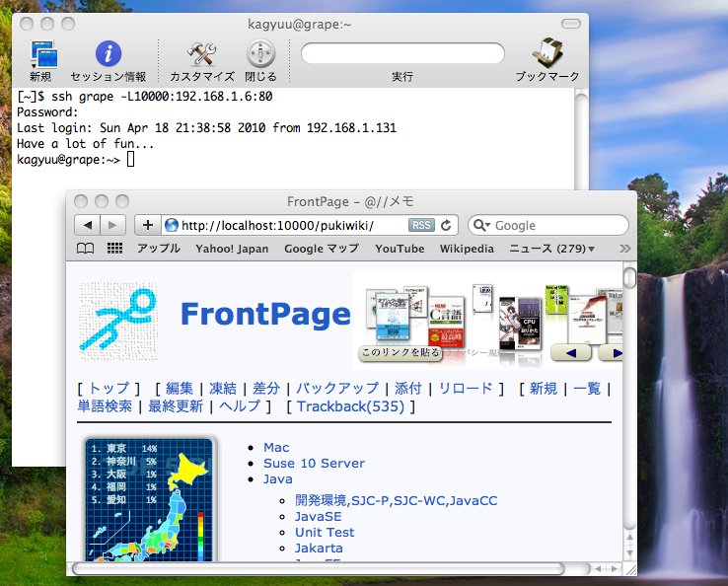728x586 pixels.
Task: Click the Safari back arrow button
Action: pyautogui.click(x=88, y=225)
